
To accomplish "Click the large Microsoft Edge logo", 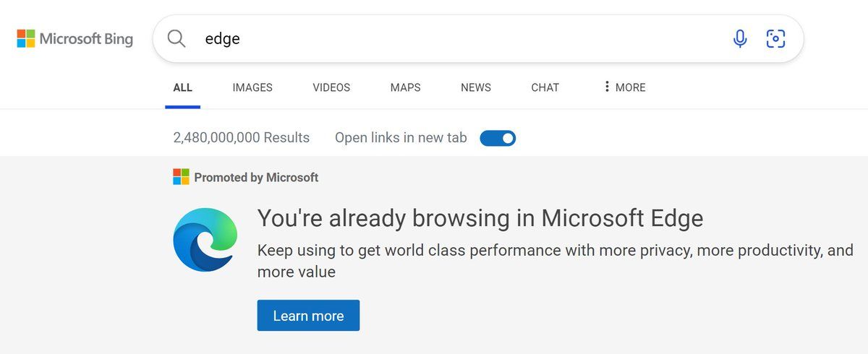I will (x=205, y=239).
